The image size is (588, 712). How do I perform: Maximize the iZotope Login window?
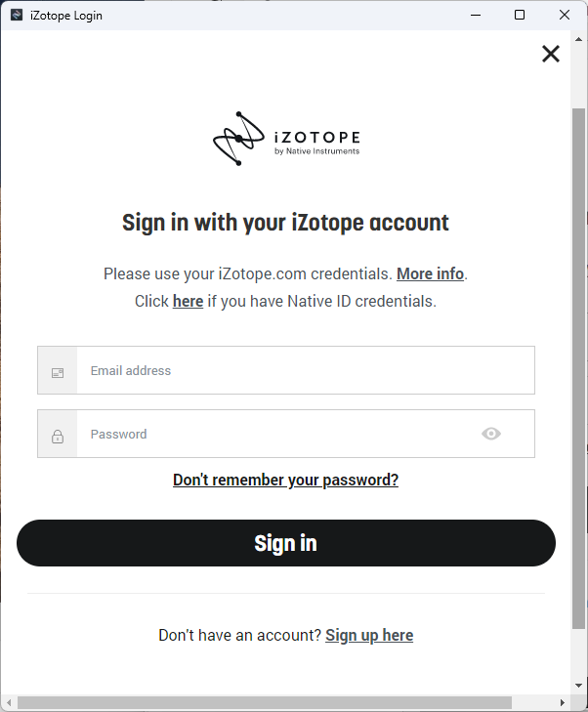pos(520,15)
